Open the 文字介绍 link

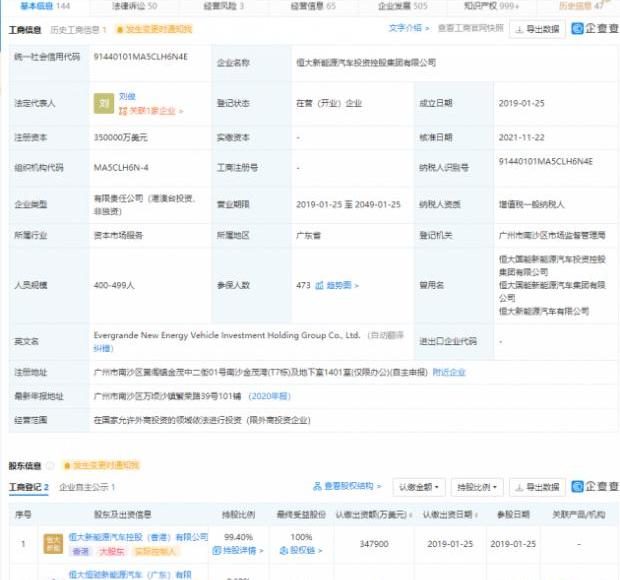pyautogui.click(x=409, y=28)
